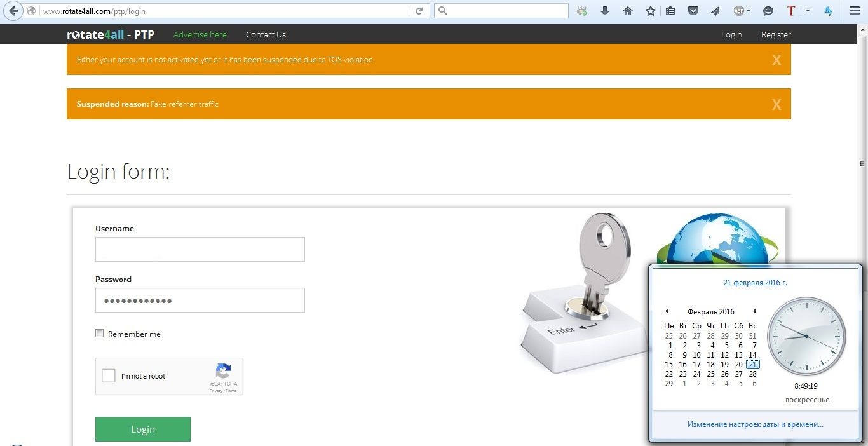The image size is (868, 446).
Task: Open the paper-plane send icon in the toolbar
Action: pos(715,11)
